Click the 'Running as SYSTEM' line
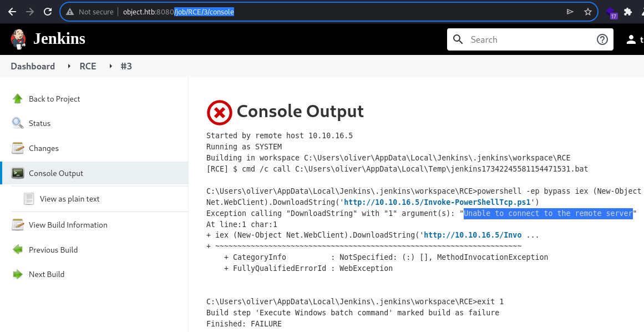The height and width of the screenshot is (332, 644). (x=244, y=147)
